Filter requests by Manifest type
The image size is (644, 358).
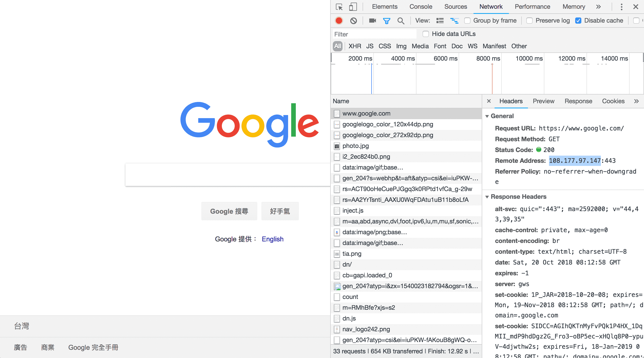494,46
